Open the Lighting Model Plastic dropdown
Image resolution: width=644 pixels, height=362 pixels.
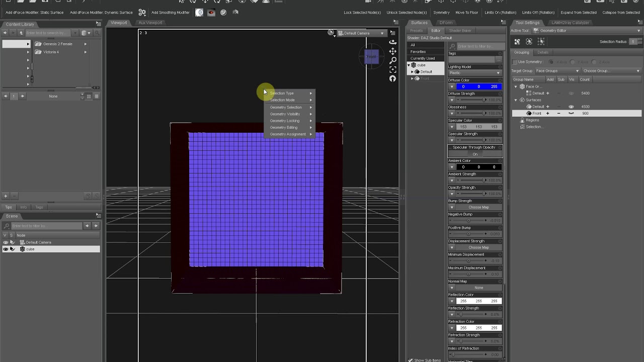(x=475, y=73)
